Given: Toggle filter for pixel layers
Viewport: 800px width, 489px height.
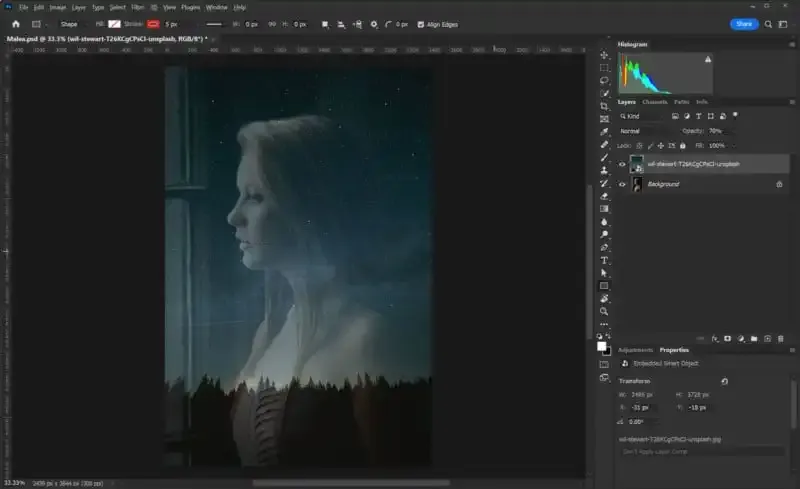Looking at the screenshot, I should tap(675, 116).
